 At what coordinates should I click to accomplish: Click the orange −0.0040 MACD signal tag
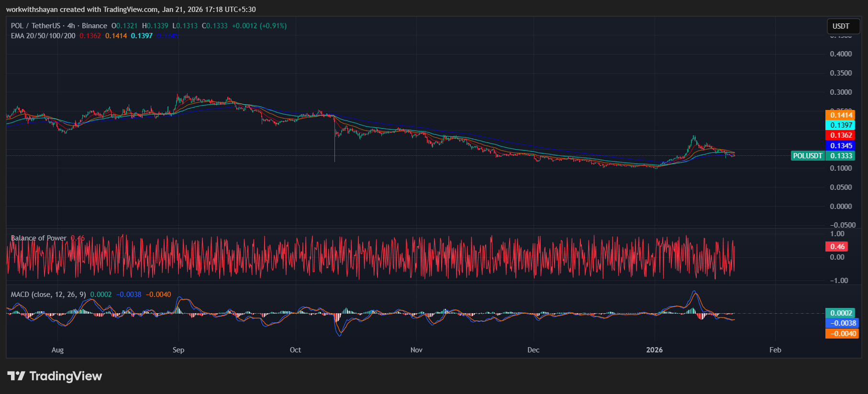tap(841, 334)
